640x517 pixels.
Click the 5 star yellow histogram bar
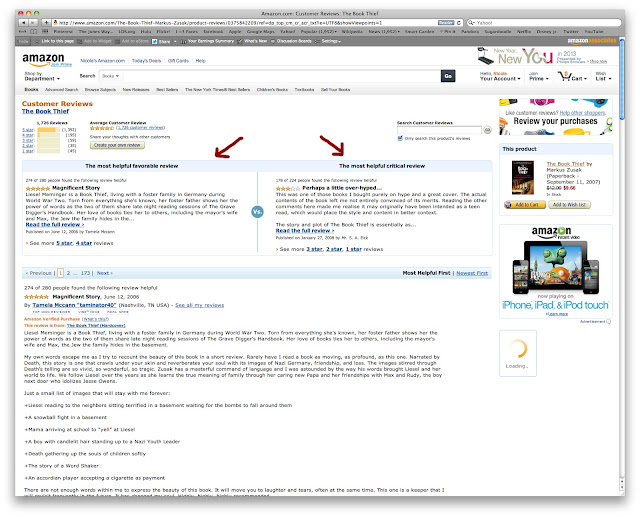[x=47, y=130]
